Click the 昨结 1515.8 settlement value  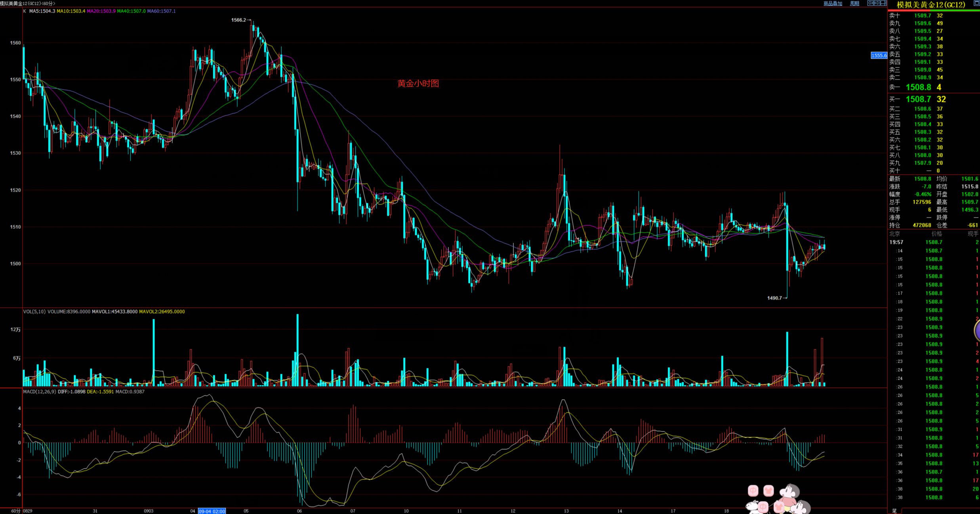pyautogui.click(x=970, y=187)
